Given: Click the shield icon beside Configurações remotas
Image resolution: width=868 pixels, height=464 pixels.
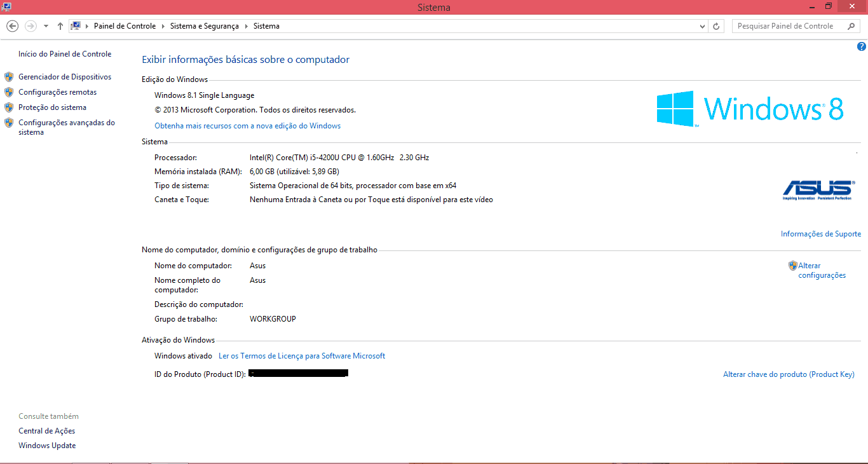Looking at the screenshot, I should click(x=9, y=92).
